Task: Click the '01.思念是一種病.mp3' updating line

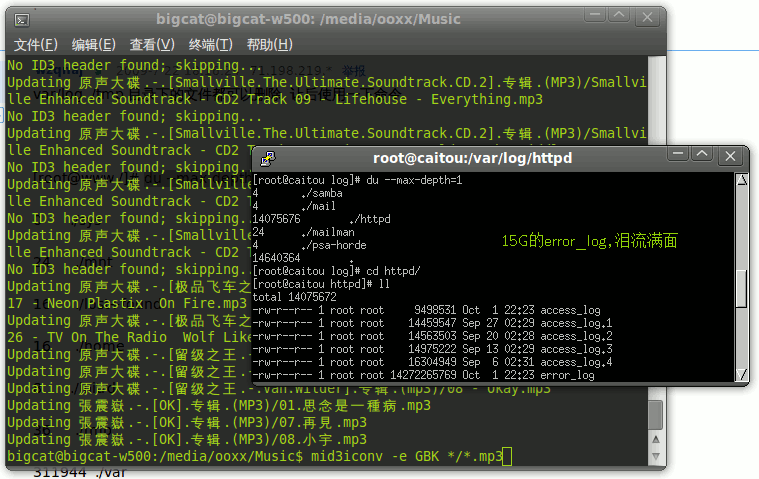Action: click(x=219, y=405)
